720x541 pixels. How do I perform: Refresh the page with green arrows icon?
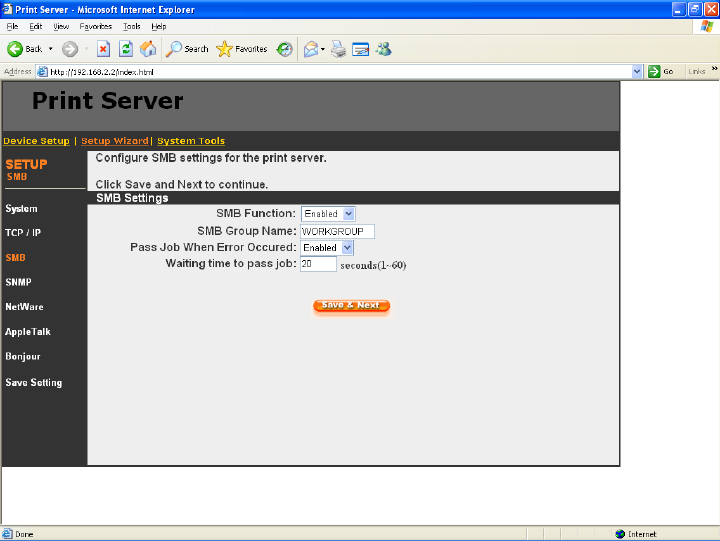click(x=126, y=49)
